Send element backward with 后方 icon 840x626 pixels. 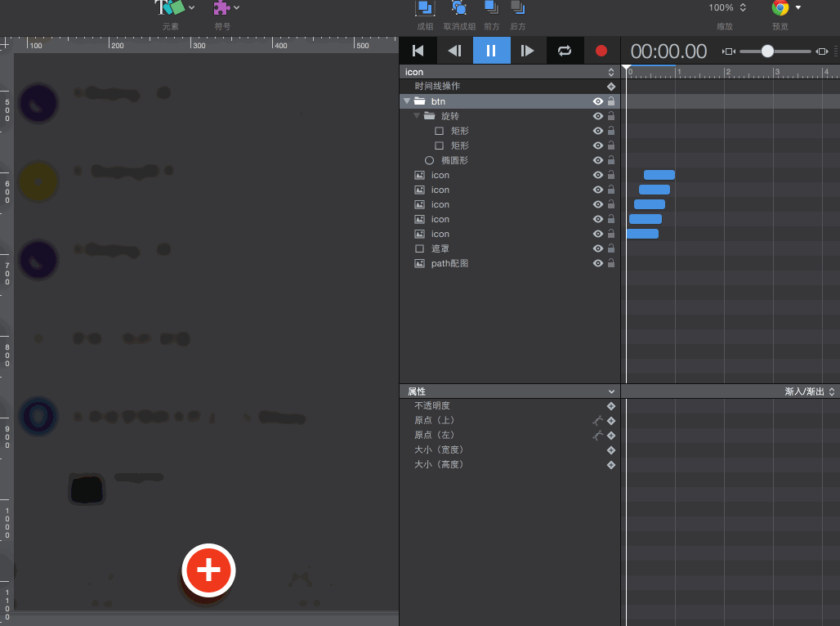point(517,9)
